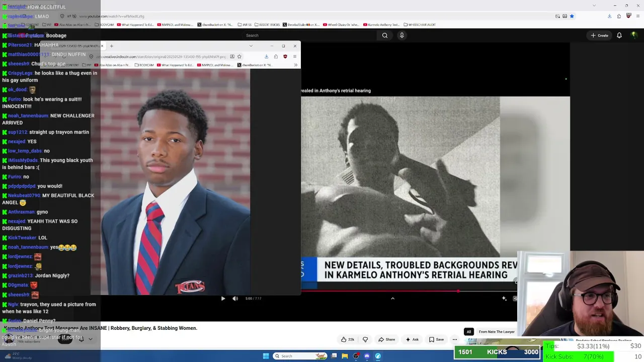Like the video with 22k thumbs up

point(347,339)
